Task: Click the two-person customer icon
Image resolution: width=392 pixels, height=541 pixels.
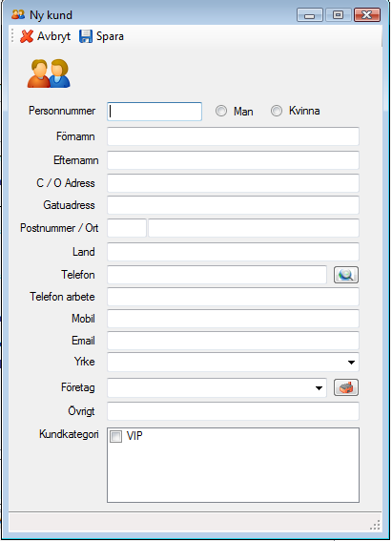Action: click(49, 73)
